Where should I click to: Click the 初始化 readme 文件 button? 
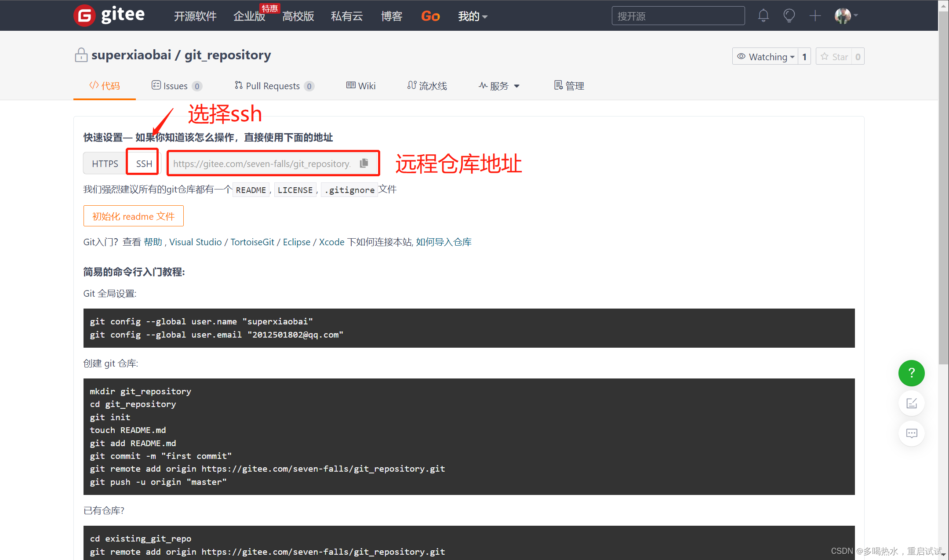[134, 216]
